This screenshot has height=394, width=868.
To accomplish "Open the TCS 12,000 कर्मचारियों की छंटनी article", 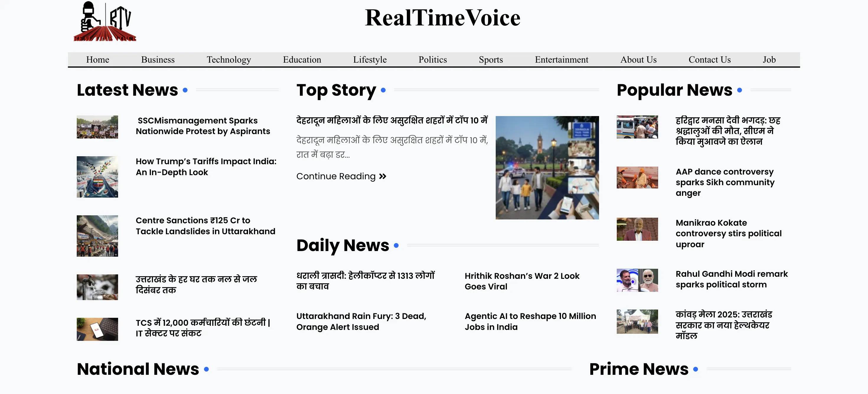I will click(x=203, y=328).
